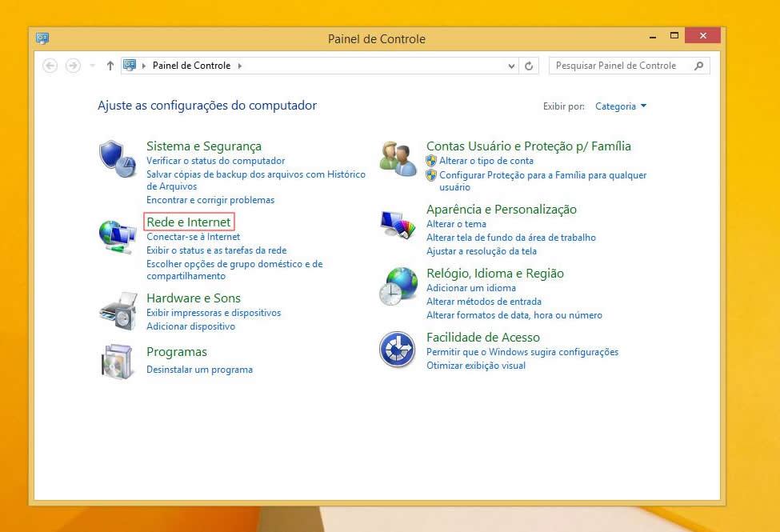Click the Pesquisar Painel de Controle search box
Screen dimensions: 780x532
620,66
